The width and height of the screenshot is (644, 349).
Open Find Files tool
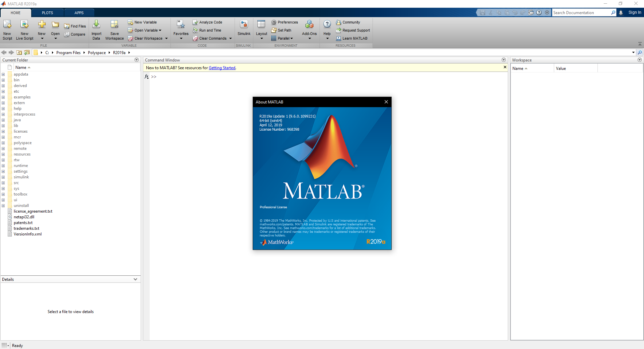point(75,26)
